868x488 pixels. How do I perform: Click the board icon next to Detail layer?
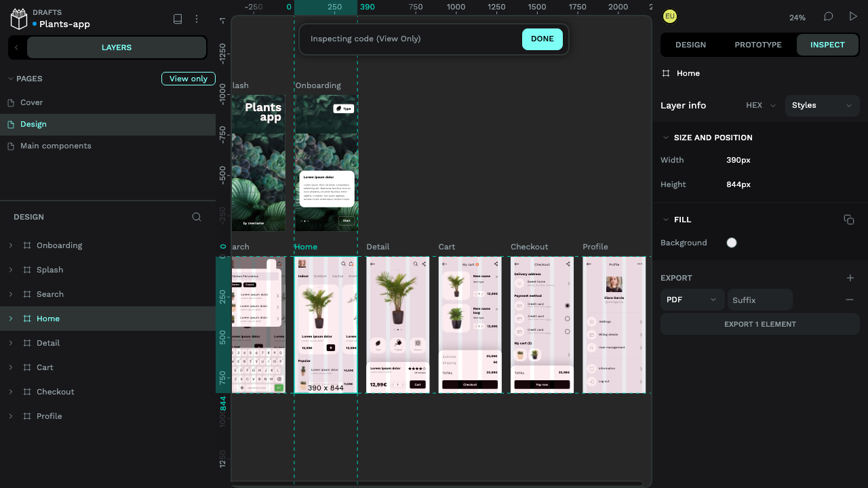tap(27, 343)
